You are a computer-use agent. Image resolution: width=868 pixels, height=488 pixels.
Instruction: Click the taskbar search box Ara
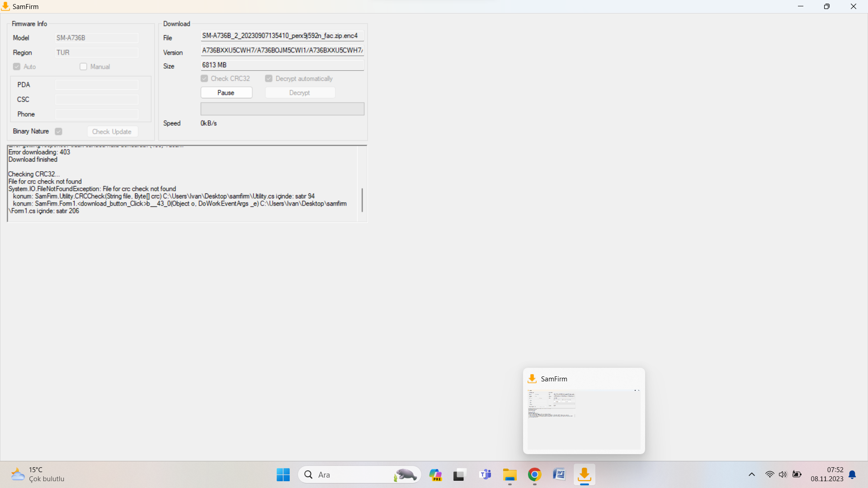(x=359, y=474)
